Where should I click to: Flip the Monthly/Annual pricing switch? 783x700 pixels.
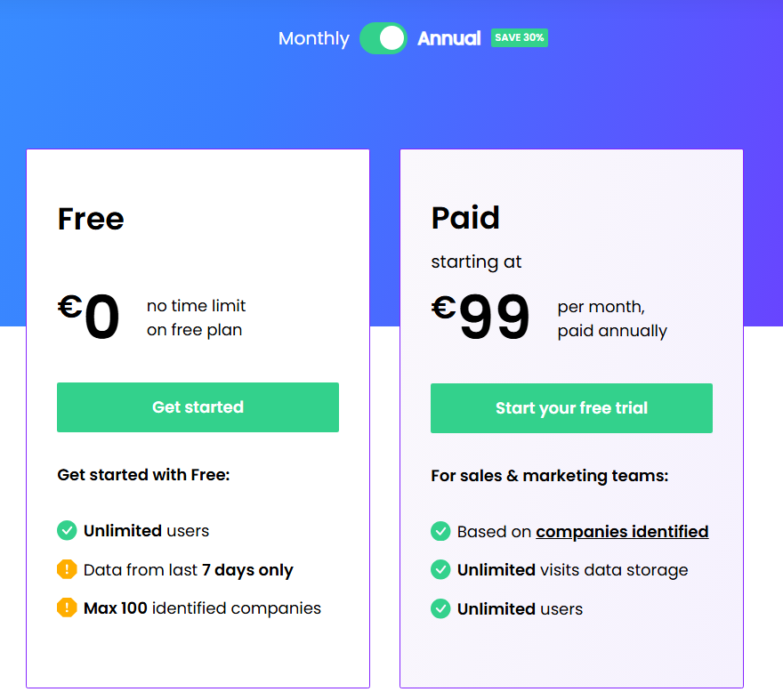pos(383,38)
